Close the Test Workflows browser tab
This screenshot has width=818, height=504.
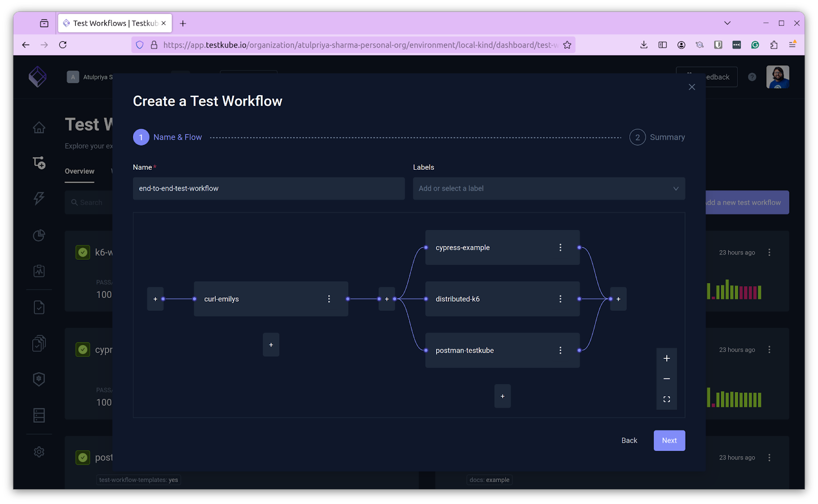point(164,24)
